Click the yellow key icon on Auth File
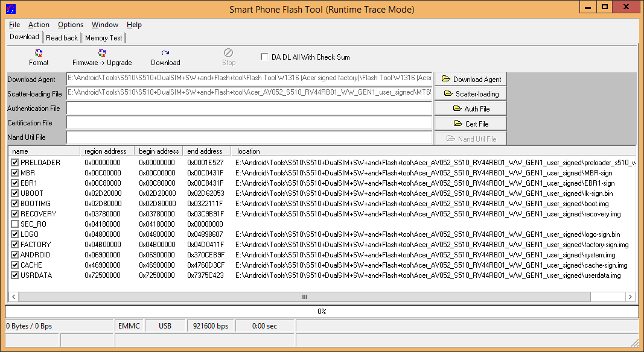 pyautogui.click(x=459, y=108)
